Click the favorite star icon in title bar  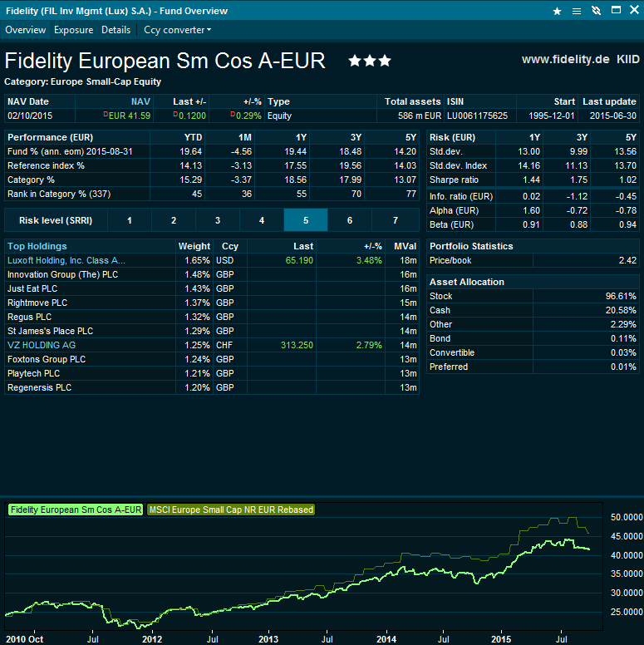557,11
